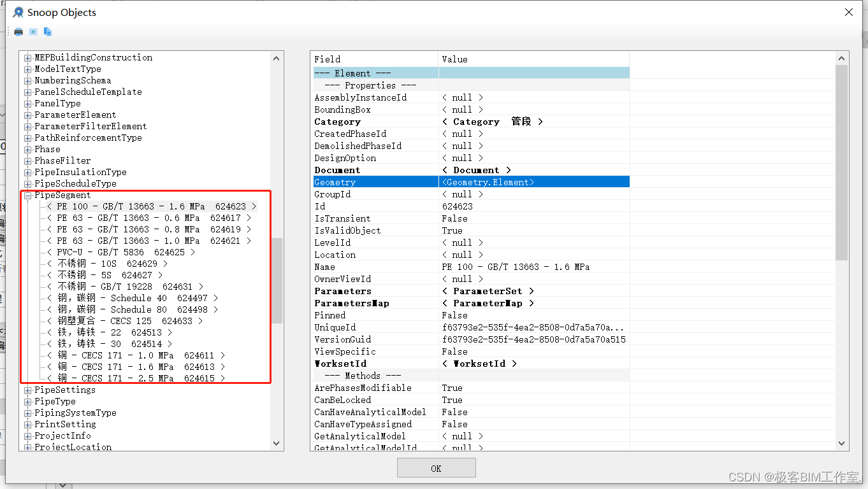This screenshot has height=489, width=868.
Task: Select 铁, 铸铁 - 22 segment
Action: point(110,333)
